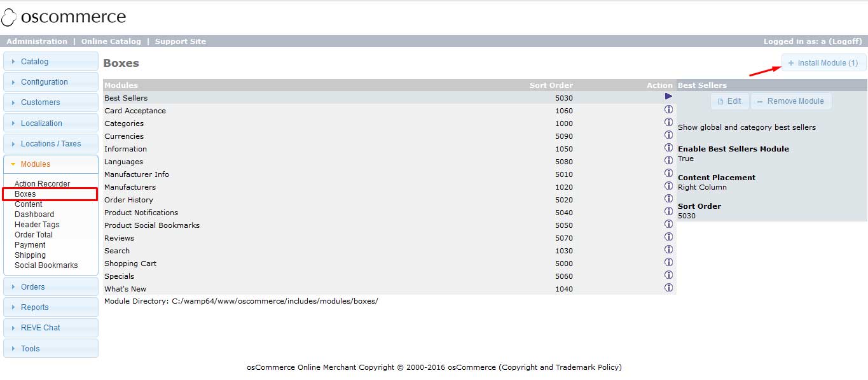The width and height of the screenshot is (868, 380).
Task: Select the Product Notifications module name
Action: pyautogui.click(x=141, y=213)
